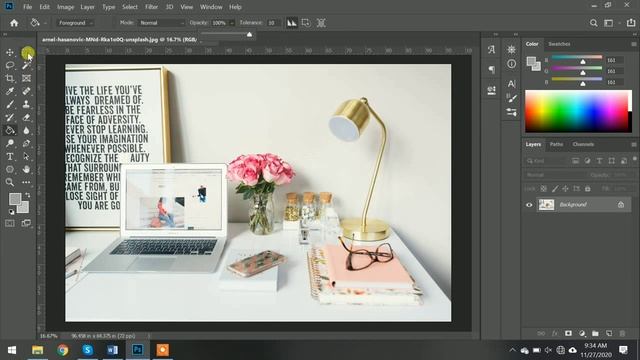
Task: Open the tool preset picker arrow
Action: 45,23
